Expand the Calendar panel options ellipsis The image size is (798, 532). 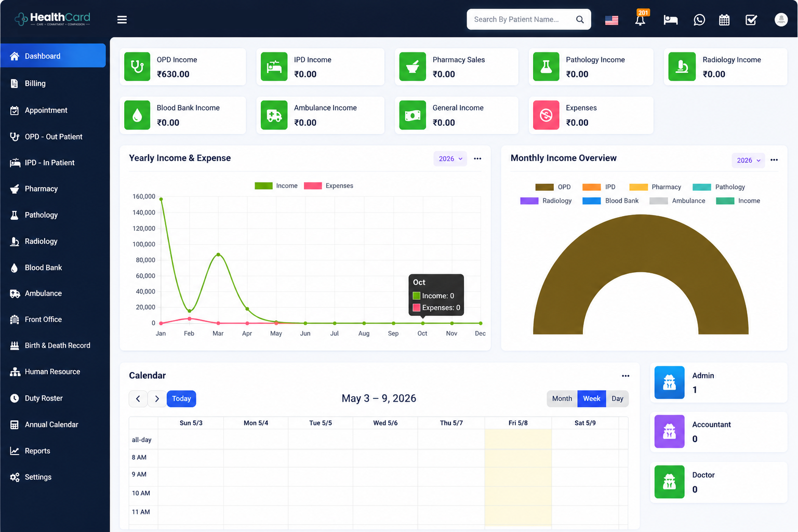[x=626, y=376]
